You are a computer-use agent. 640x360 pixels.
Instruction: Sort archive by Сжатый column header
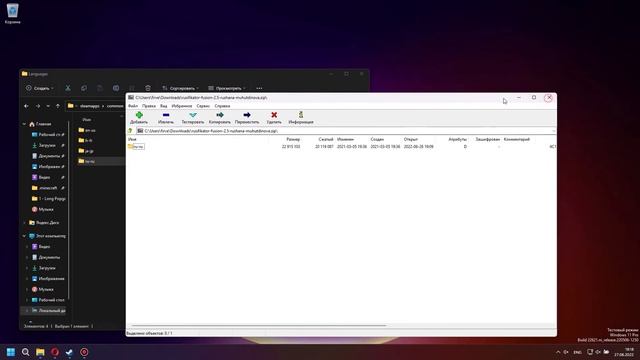(326, 139)
